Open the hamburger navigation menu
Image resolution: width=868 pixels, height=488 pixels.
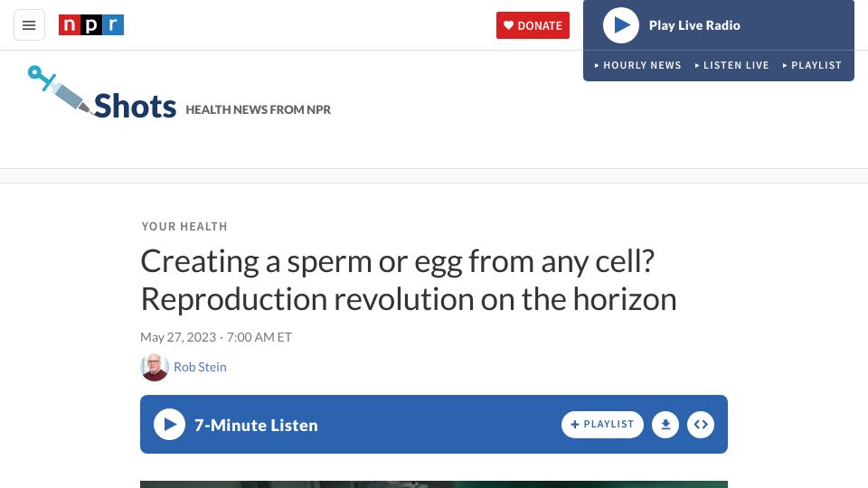[x=29, y=25]
